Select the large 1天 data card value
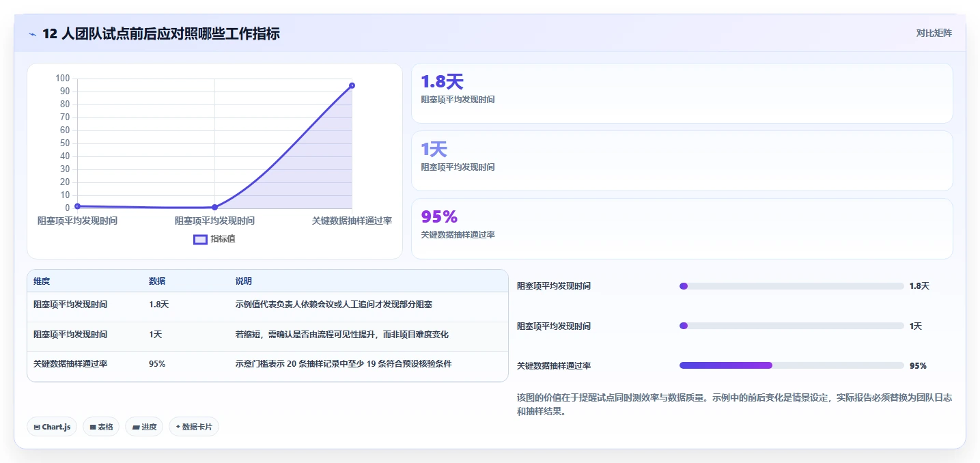 click(x=434, y=150)
